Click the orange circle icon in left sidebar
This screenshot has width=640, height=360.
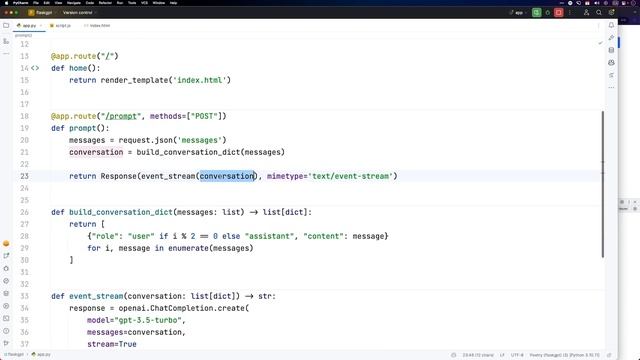[6, 243]
